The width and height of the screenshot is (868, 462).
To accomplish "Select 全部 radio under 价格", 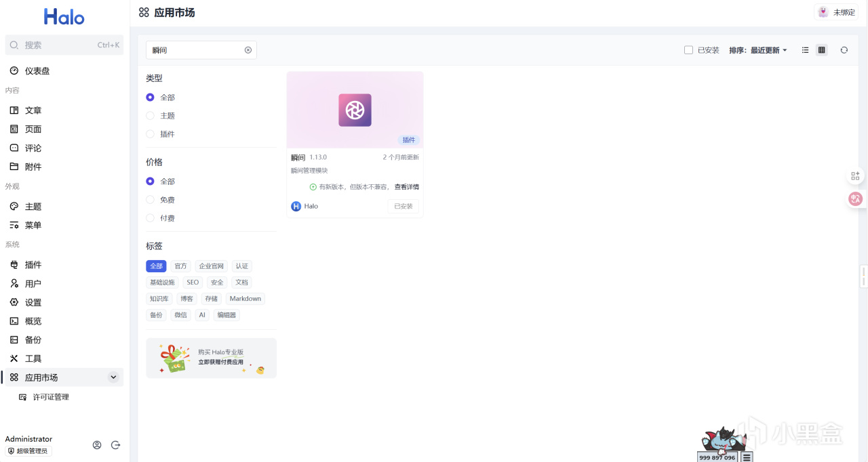I will [x=151, y=182].
